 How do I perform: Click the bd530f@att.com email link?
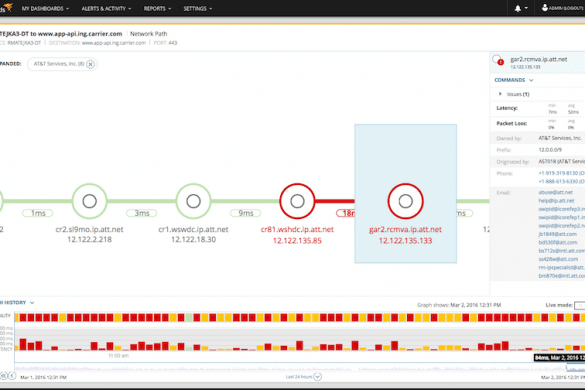pyautogui.click(x=557, y=242)
